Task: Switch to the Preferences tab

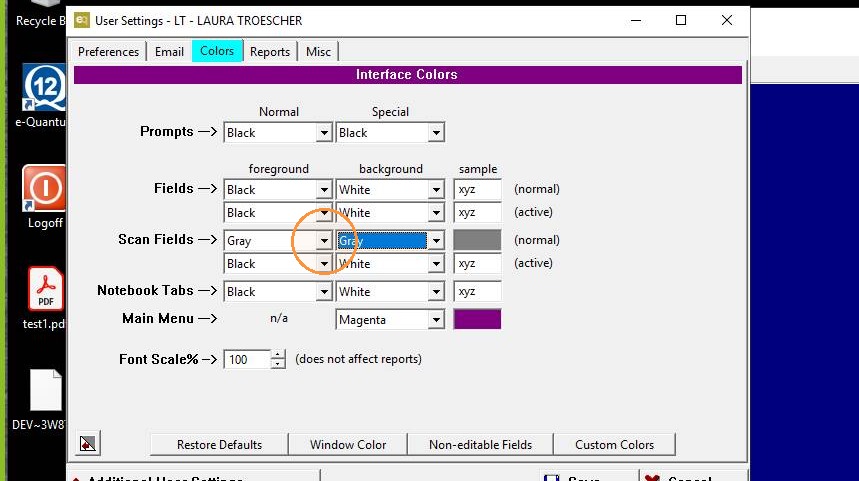Action: 108,51
